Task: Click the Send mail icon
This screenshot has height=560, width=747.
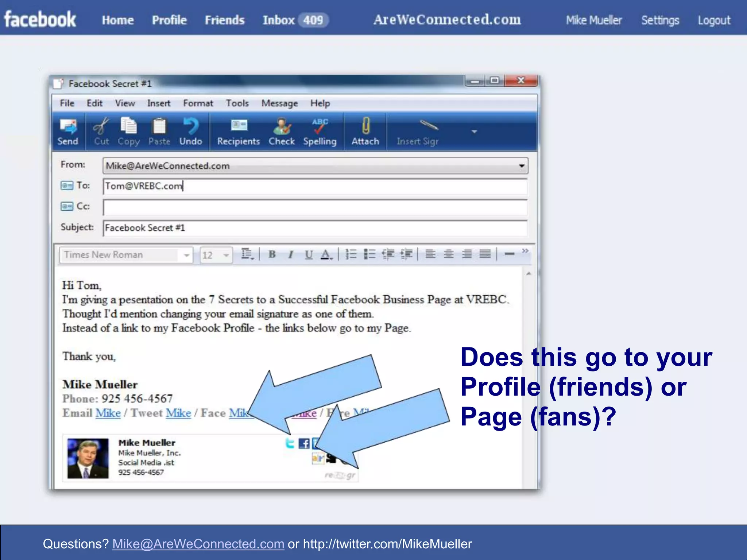Action: (x=68, y=126)
